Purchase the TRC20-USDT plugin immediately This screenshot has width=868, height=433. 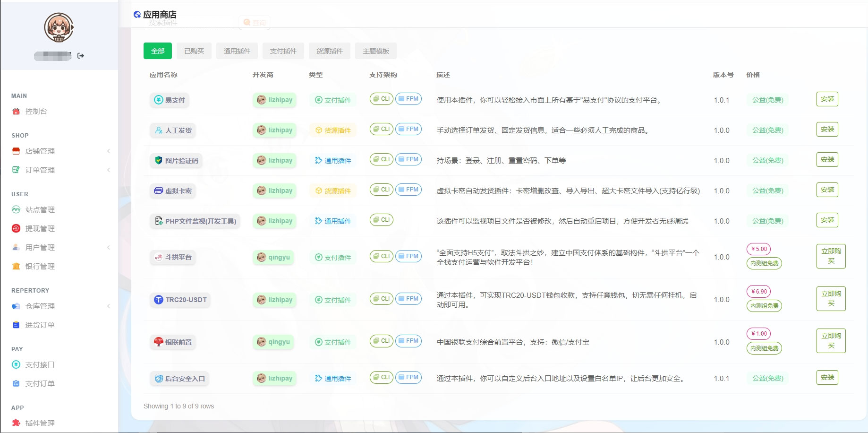(x=831, y=299)
